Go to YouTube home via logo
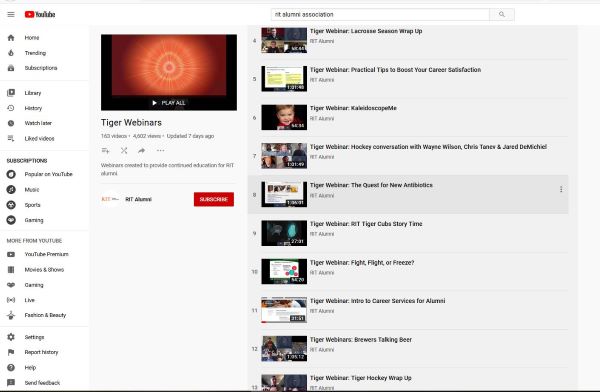This screenshot has width=600, height=392. click(x=40, y=15)
